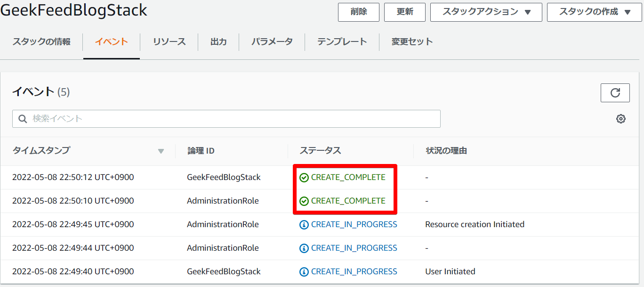
Task: Click the 更新 button
Action: pos(405,12)
